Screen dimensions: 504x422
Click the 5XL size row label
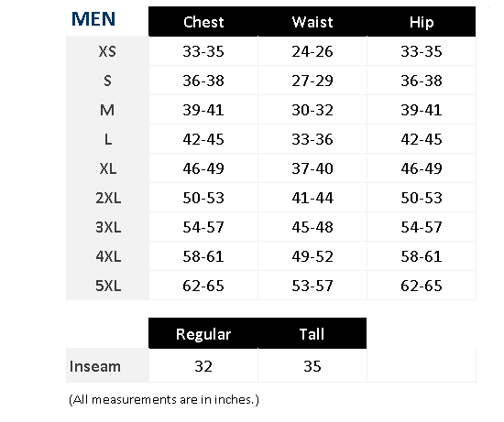(x=107, y=286)
